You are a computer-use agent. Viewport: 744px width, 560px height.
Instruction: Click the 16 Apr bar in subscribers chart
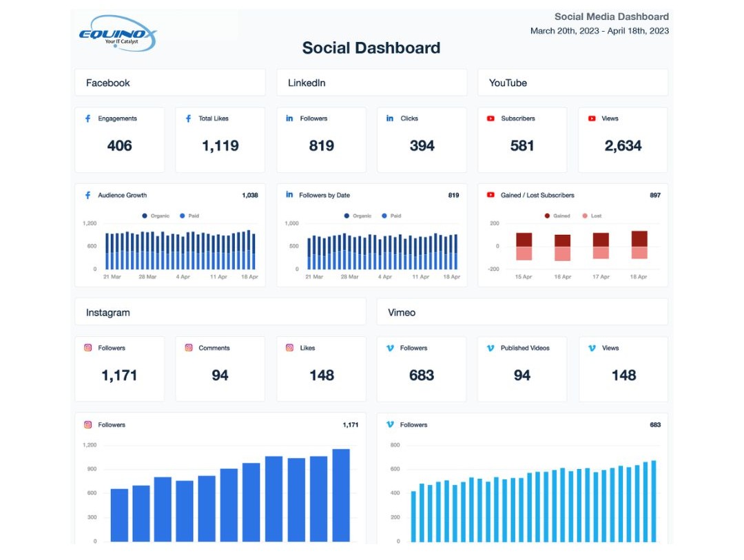[x=562, y=248]
